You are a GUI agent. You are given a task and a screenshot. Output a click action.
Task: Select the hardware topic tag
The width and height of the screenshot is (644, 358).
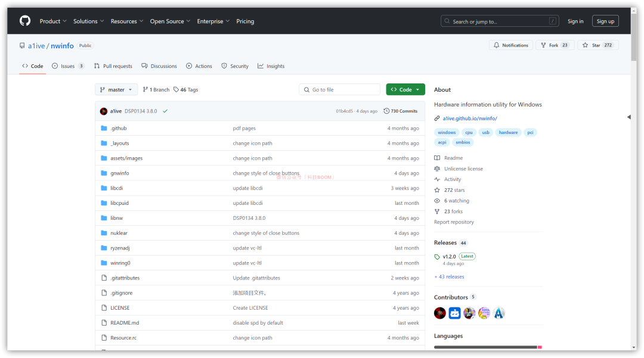pyautogui.click(x=508, y=132)
